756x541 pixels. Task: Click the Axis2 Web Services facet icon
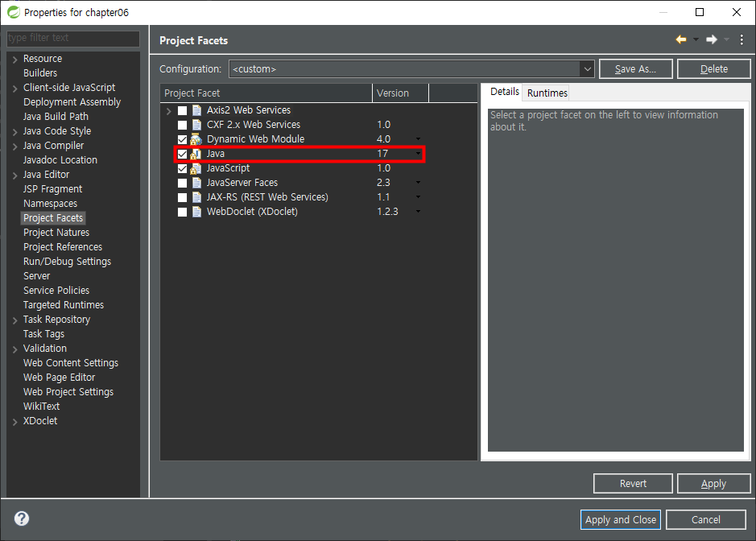click(x=196, y=110)
